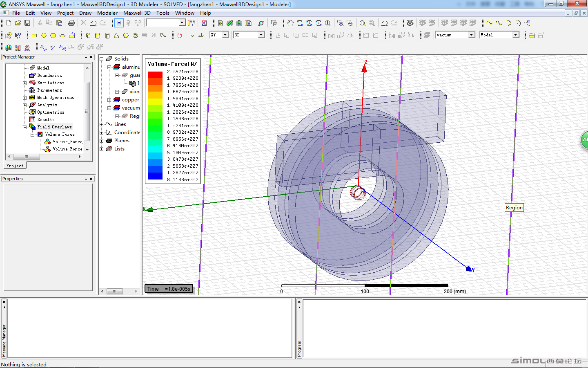Select the Draw point tool
This screenshot has height=368, width=588.
[x=192, y=35]
